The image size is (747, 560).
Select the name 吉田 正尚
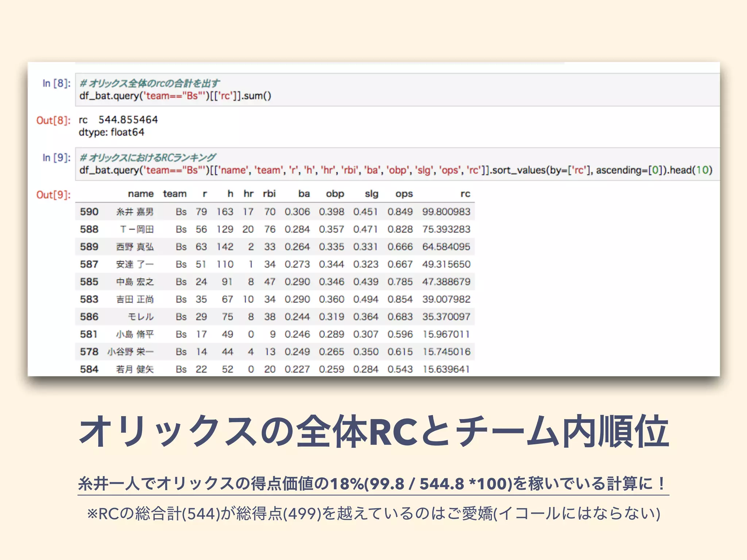pyautogui.click(x=135, y=299)
